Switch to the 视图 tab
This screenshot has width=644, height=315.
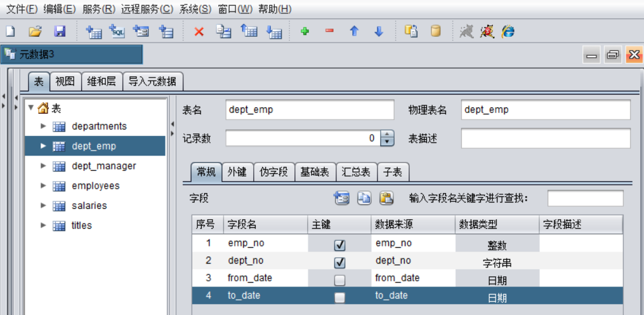(65, 81)
